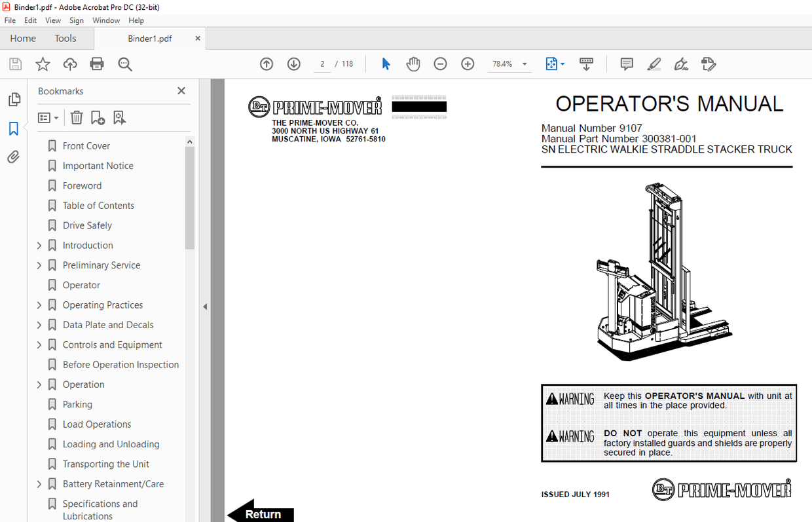Switch to the Hand tool
Screen dimensions: 812x522
tap(413, 64)
